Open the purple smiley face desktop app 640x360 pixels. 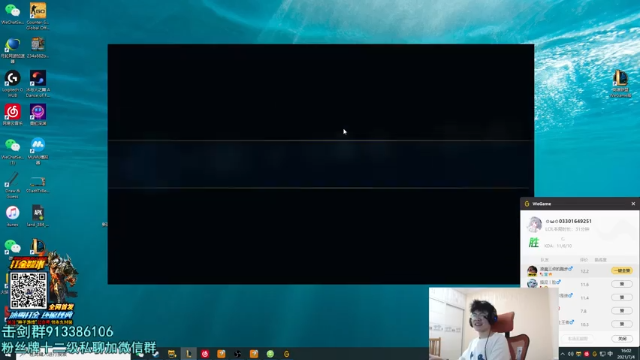point(38,115)
